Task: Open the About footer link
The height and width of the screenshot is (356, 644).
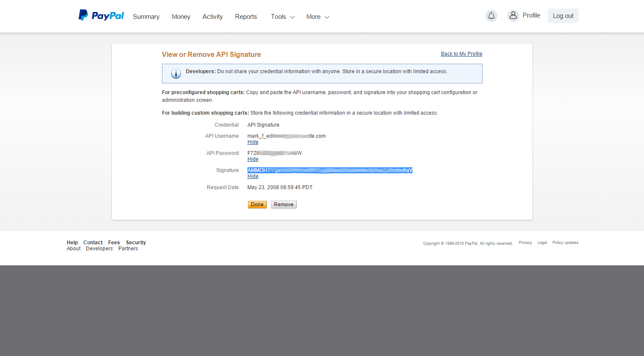Action: click(74, 249)
